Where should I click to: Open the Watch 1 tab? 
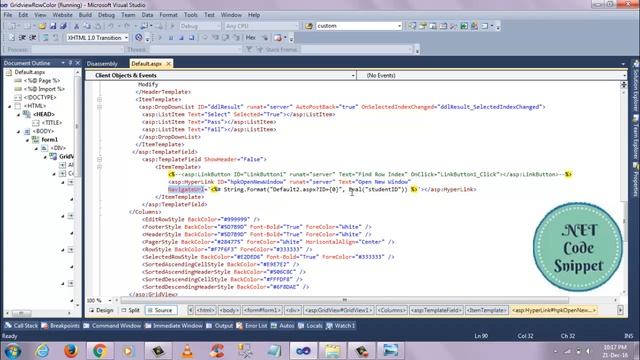[341, 326]
